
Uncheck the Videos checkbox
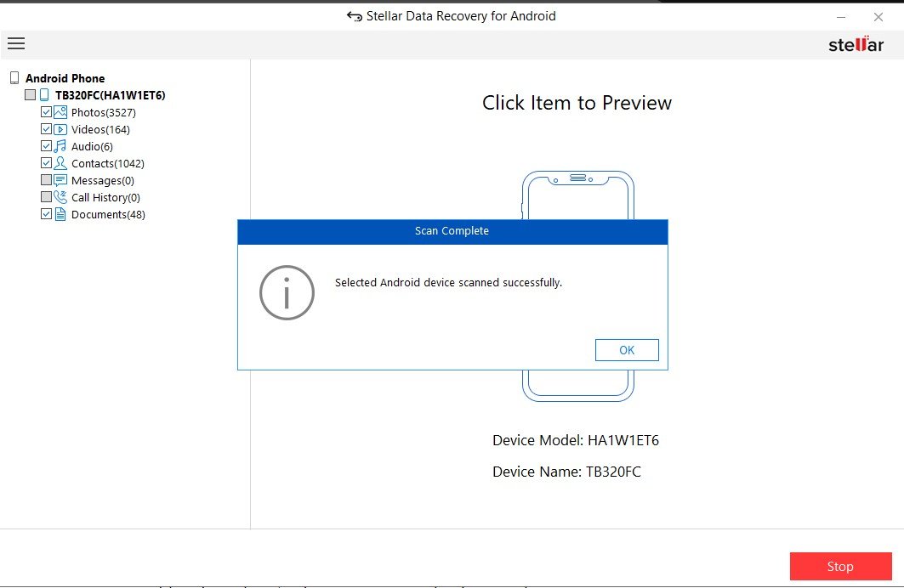point(46,129)
